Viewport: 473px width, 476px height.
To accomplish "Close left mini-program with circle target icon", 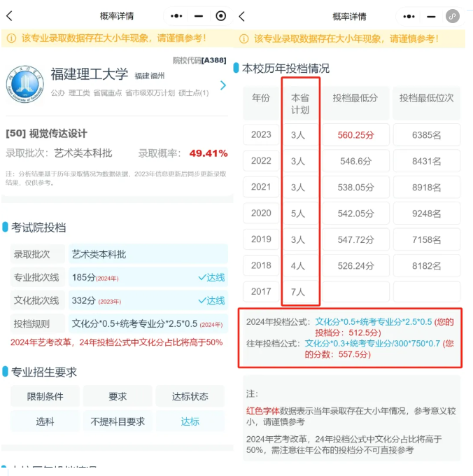I will [x=221, y=16].
